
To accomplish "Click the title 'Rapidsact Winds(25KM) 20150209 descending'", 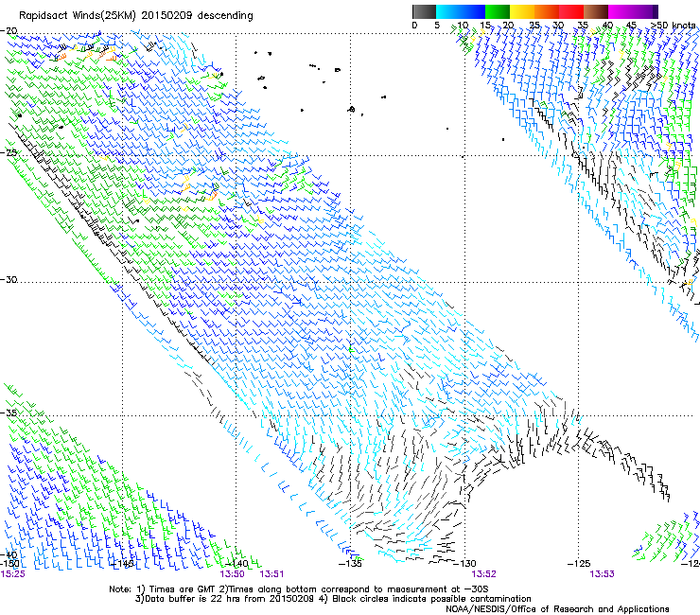I will (135, 16).
